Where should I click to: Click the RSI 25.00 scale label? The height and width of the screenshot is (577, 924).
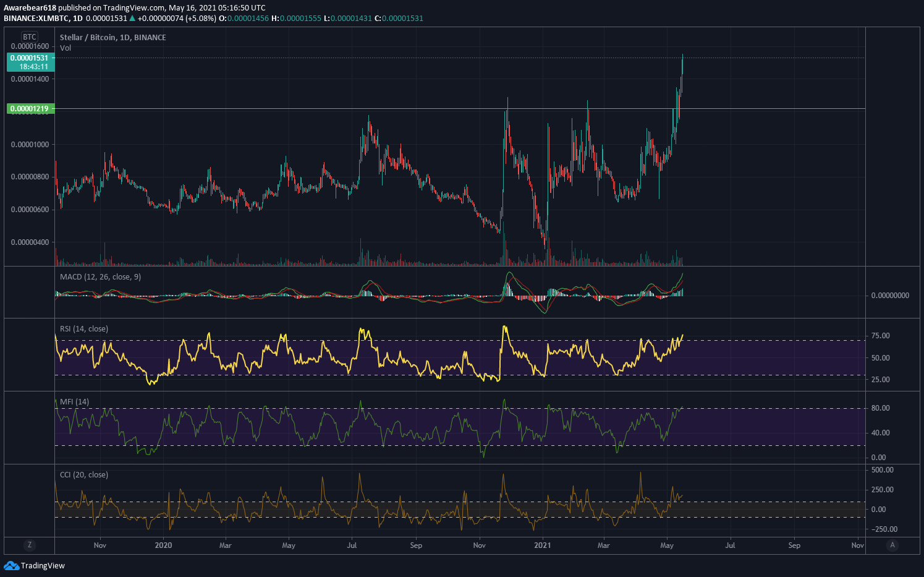880,380
